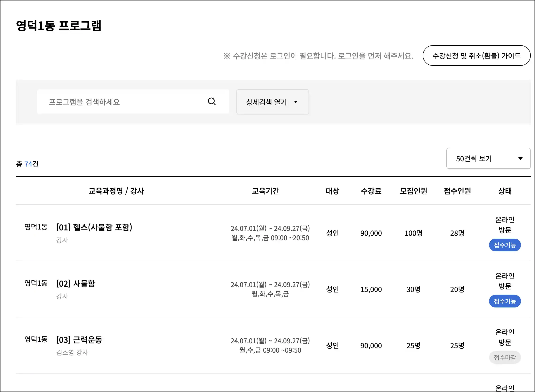Viewport: 535px width, 392px height.
Task: Click the 영덕1동 프로그램 page heading
Action: point(59,26)
